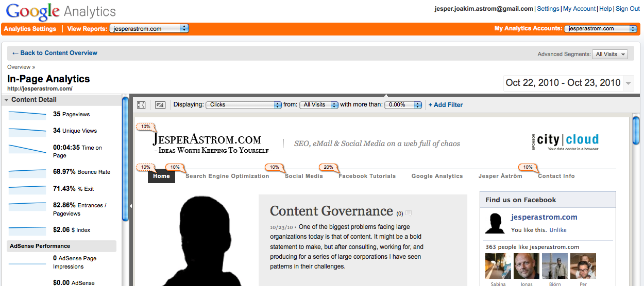Click the '35 Pageviews' metric

[72, 114]
